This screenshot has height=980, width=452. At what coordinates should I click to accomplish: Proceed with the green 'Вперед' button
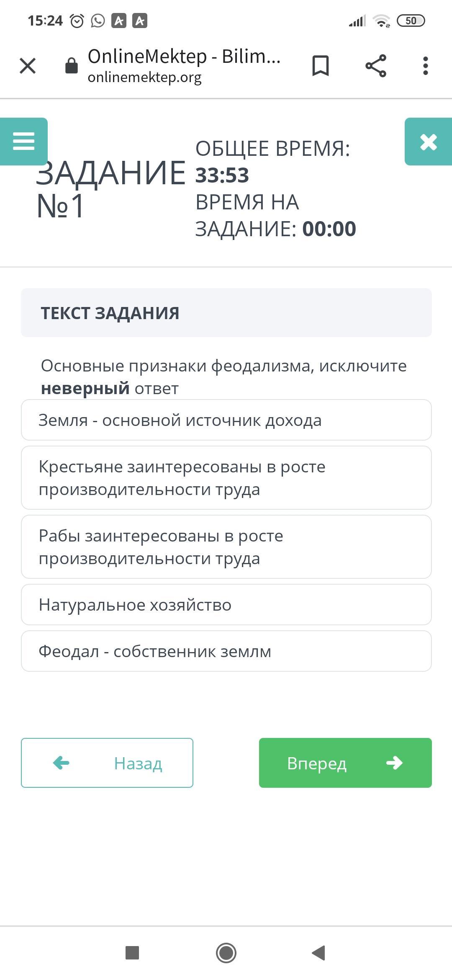point(345,763)
